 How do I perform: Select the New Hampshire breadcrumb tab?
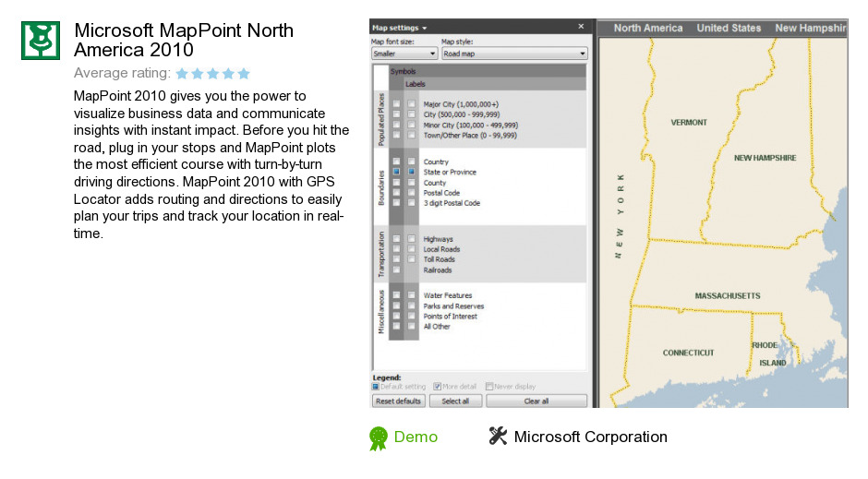coord(811,29)
